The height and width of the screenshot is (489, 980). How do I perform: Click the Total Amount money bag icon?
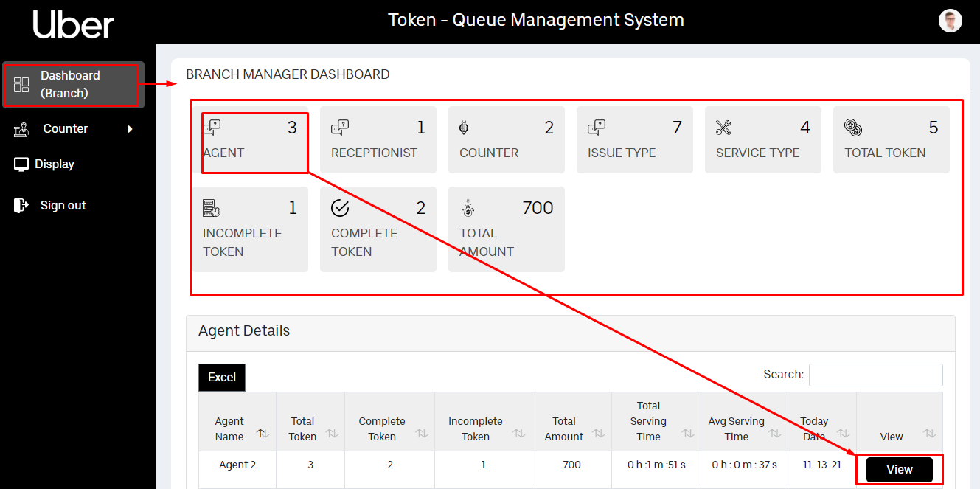[x=468, y=208]
